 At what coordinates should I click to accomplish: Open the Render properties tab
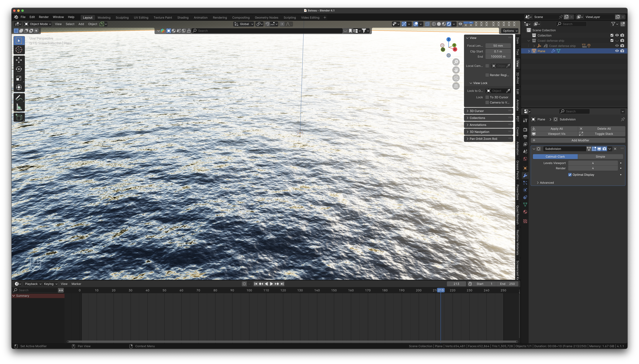(x=525, y=130)
